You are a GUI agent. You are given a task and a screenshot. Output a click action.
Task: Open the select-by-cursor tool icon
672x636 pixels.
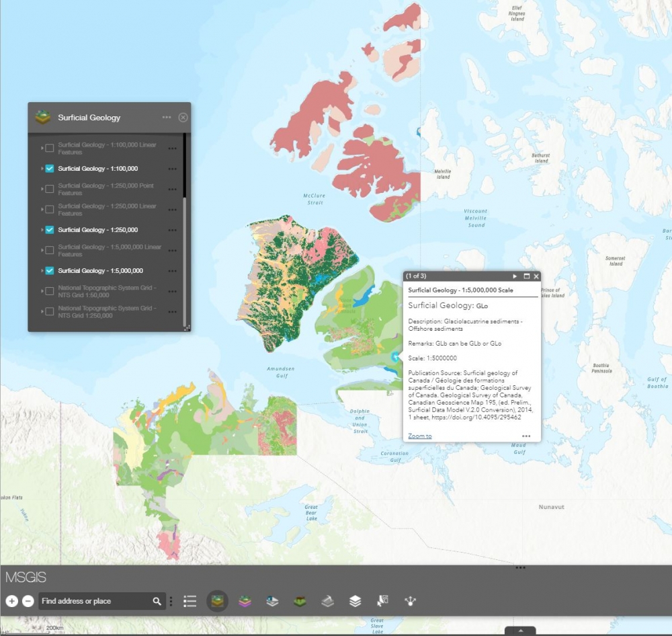(382, 601)
